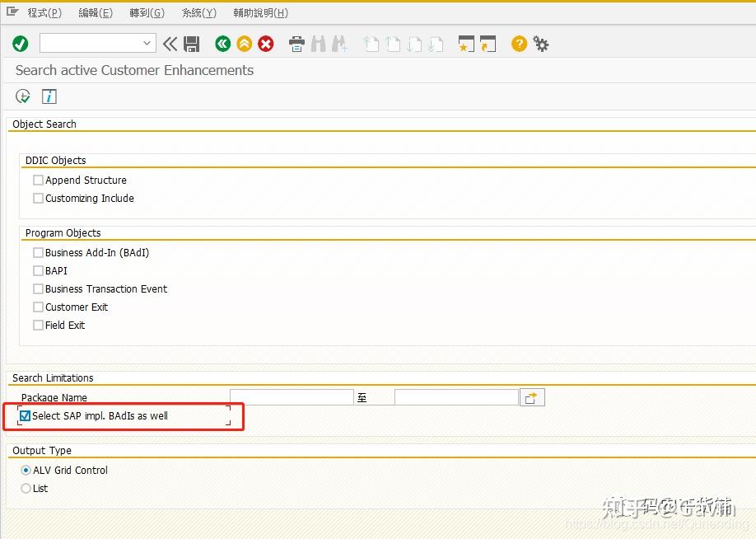The width and height of the screenshot is (756, 539).
Task: Click the green Back arrow icon
Action: (x=222, y=44)
